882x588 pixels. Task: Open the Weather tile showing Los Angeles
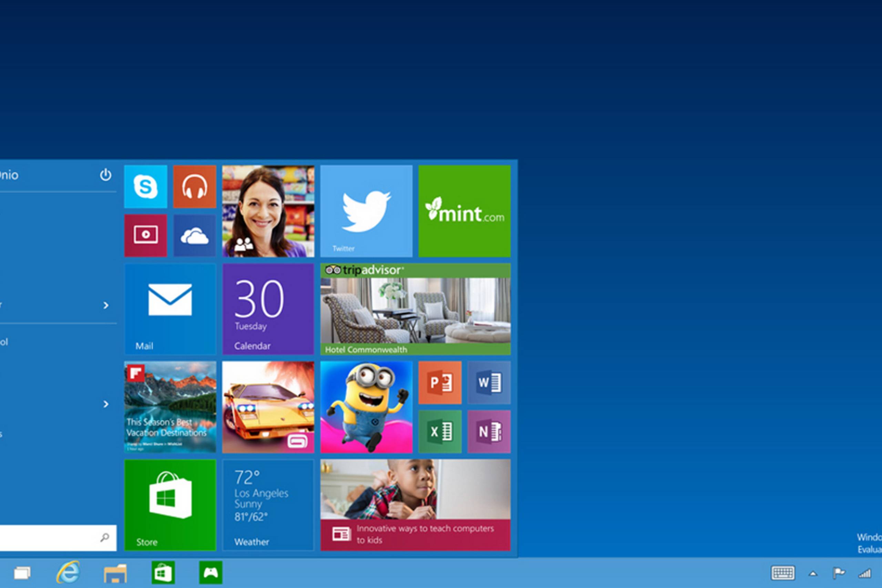(x=268, y=506)
